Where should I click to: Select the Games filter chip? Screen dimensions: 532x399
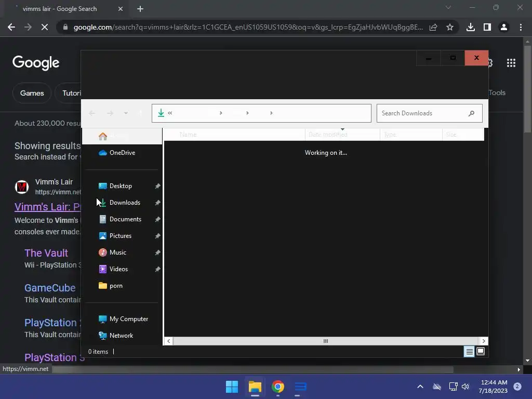pos(32,93)
